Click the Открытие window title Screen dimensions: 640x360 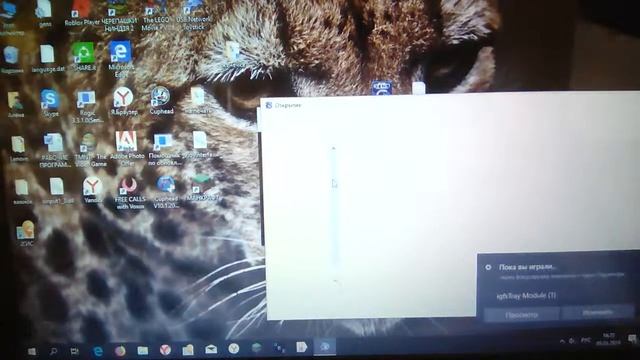point(288,105)
